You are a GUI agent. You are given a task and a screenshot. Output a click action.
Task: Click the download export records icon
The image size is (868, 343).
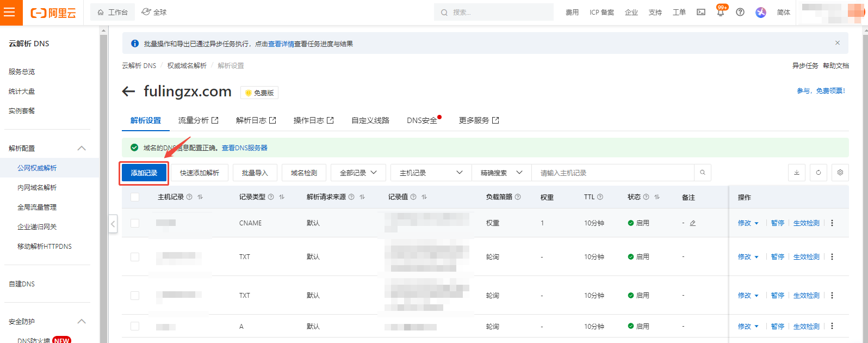[797, 173]
